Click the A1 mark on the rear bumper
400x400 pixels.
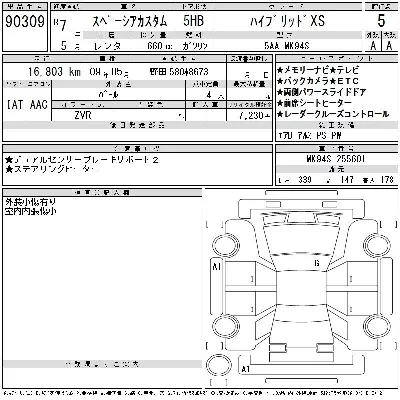pyautogui.click(x=246, y=369)
